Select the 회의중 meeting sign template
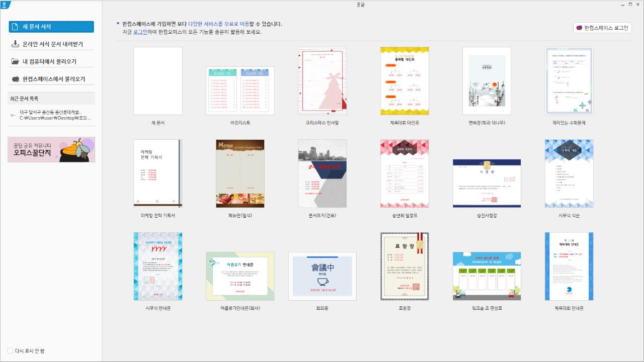Image resolution: width=644 pixels, height=362 pixels. [x=322, y=276]
